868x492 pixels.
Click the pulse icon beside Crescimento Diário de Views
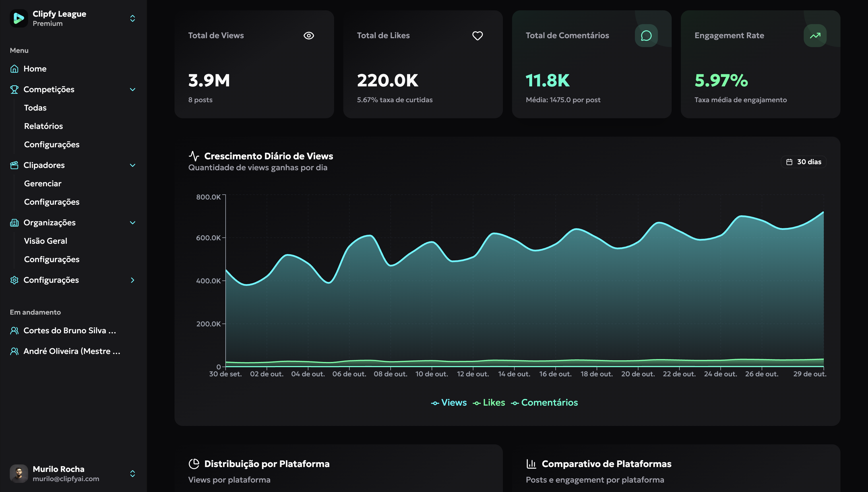[194, 156]
